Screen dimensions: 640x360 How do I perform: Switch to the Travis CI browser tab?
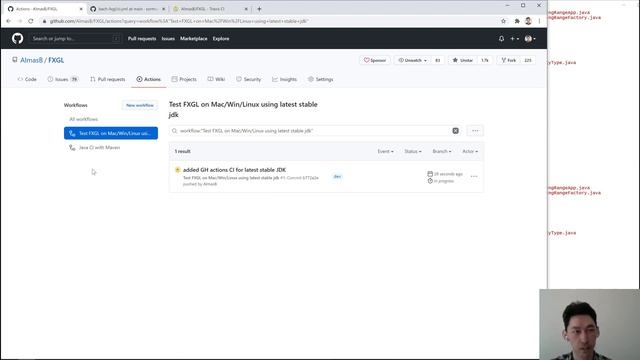click(210, 9)
